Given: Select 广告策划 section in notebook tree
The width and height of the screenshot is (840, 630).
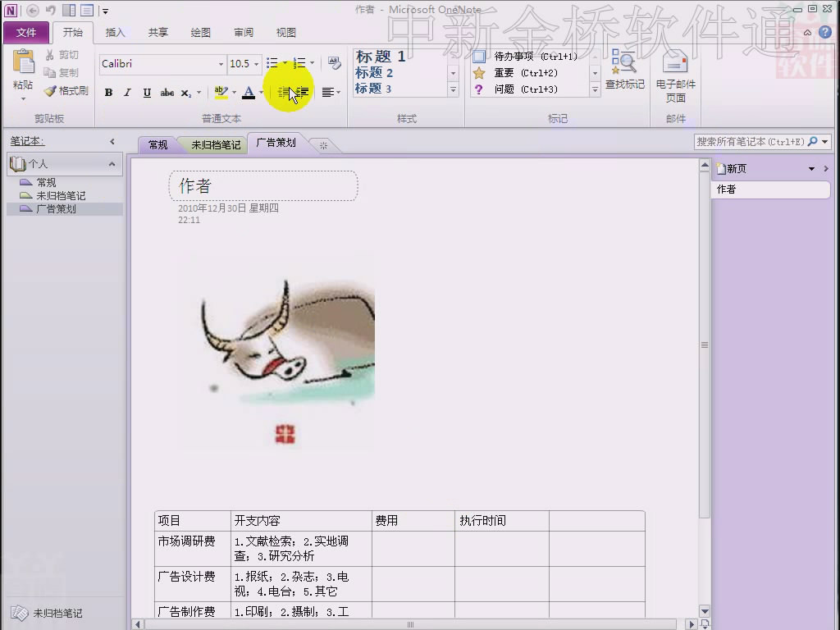Looking at the screenshot, I should coord(65,209).
